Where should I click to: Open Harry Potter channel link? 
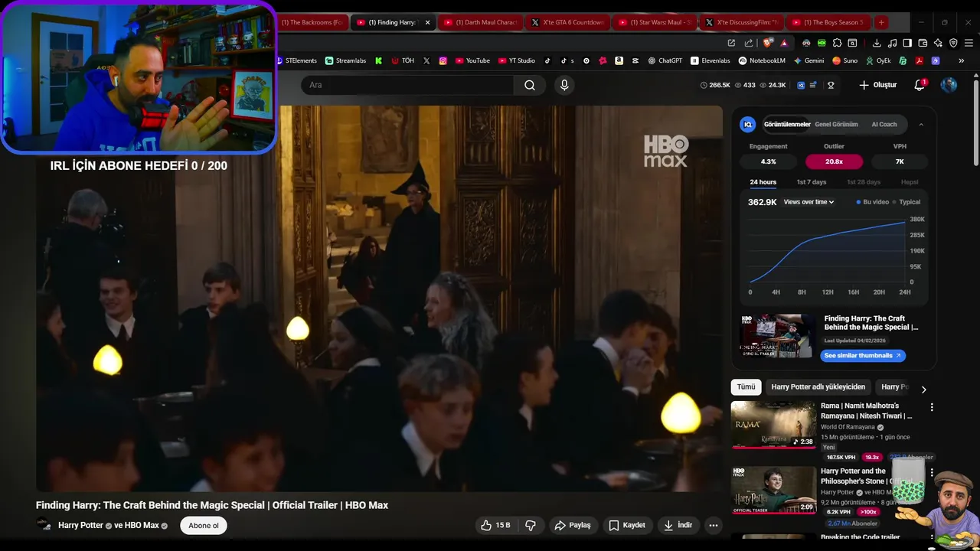[x=80, y=525]
